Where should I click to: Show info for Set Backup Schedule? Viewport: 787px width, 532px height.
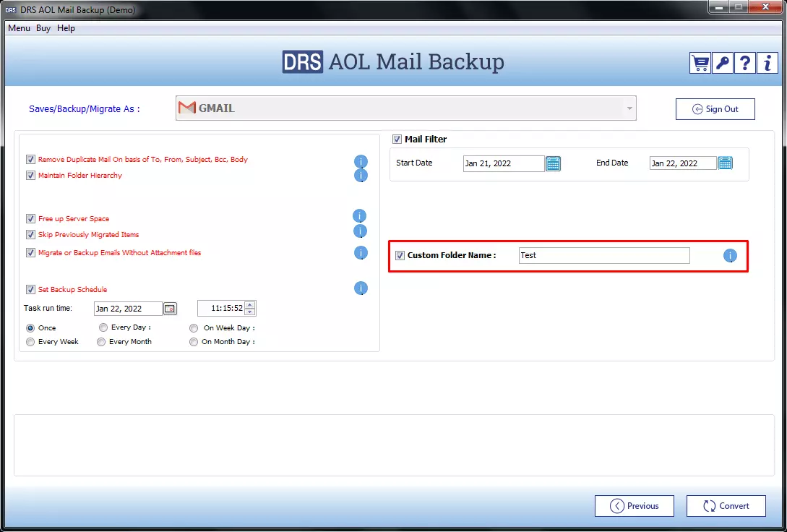coord(361,288)
